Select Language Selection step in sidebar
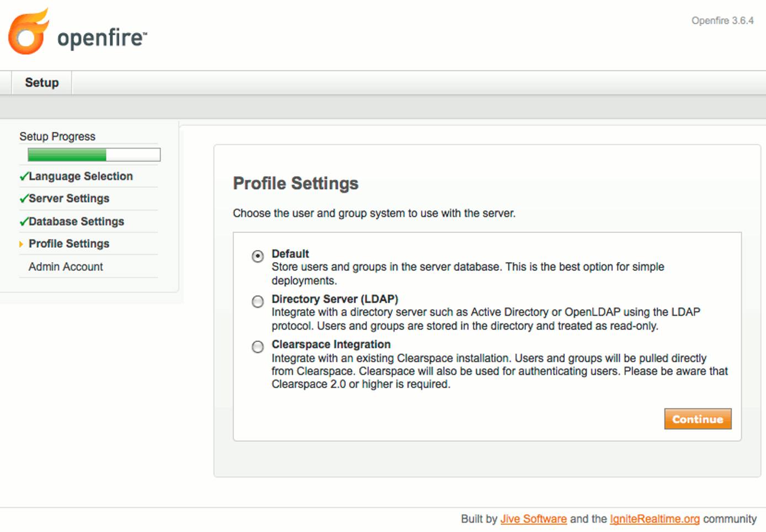Viewport: 766px width, 532px height. 81,176
